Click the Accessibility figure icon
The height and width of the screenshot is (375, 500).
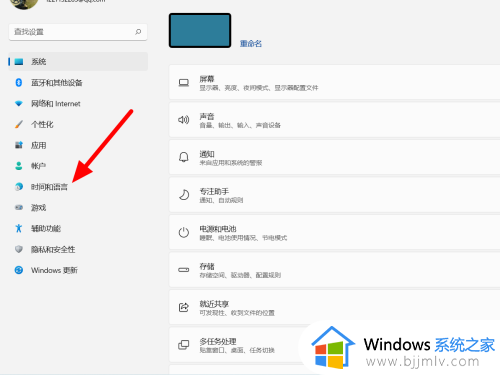coord(19,228)
